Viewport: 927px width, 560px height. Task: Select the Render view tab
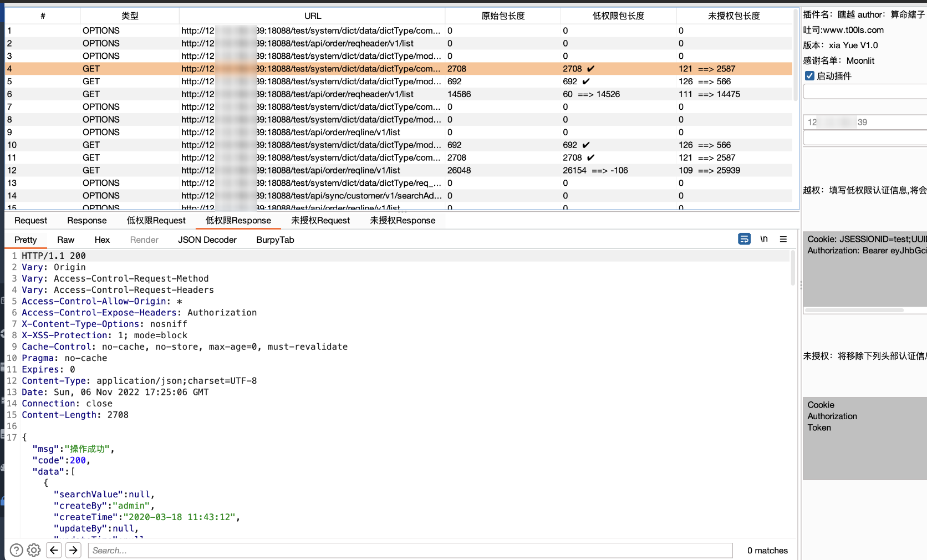pyautogui.click(x=144, y=240)
